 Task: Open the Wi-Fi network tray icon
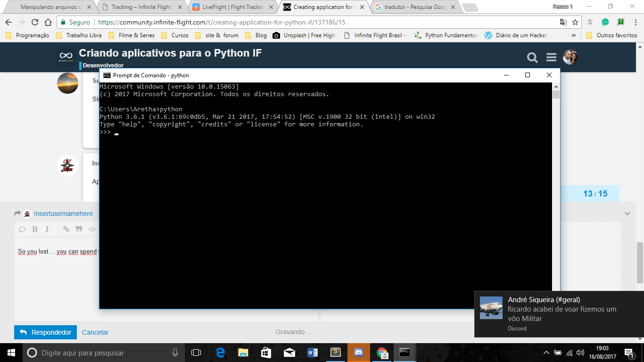click(570, 353)
